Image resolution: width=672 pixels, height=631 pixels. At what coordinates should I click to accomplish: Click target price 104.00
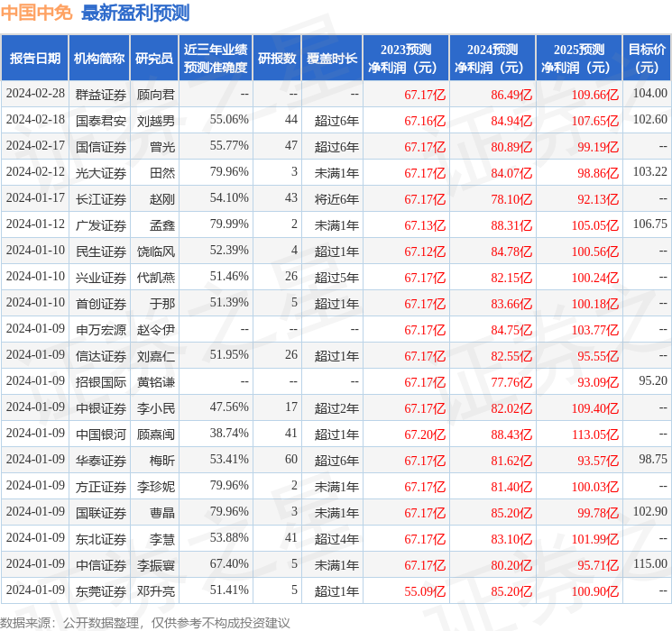(650, 94)
